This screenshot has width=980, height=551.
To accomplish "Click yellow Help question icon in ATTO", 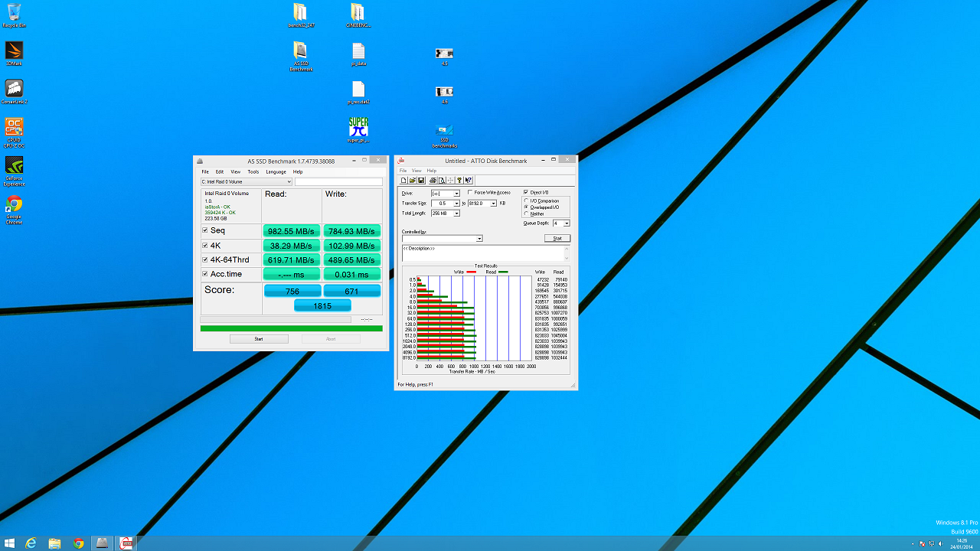I will click(x=459, y=180).
